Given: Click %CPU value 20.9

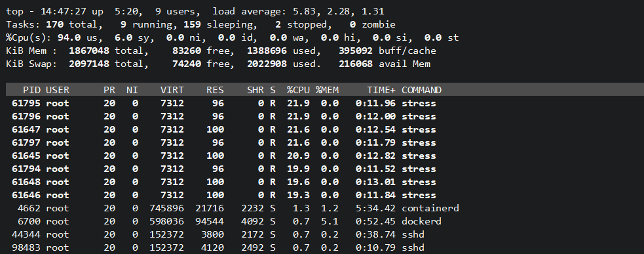Looking at the screenshot, I should (x=299, y=156).
